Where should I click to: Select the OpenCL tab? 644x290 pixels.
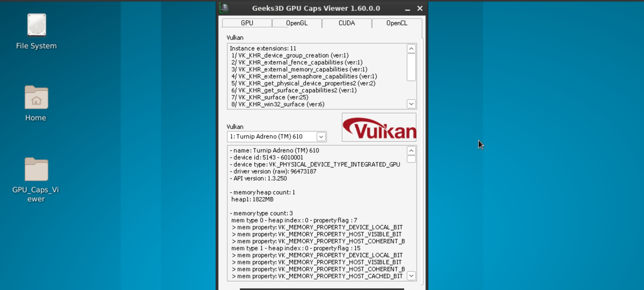click(397, 23)
